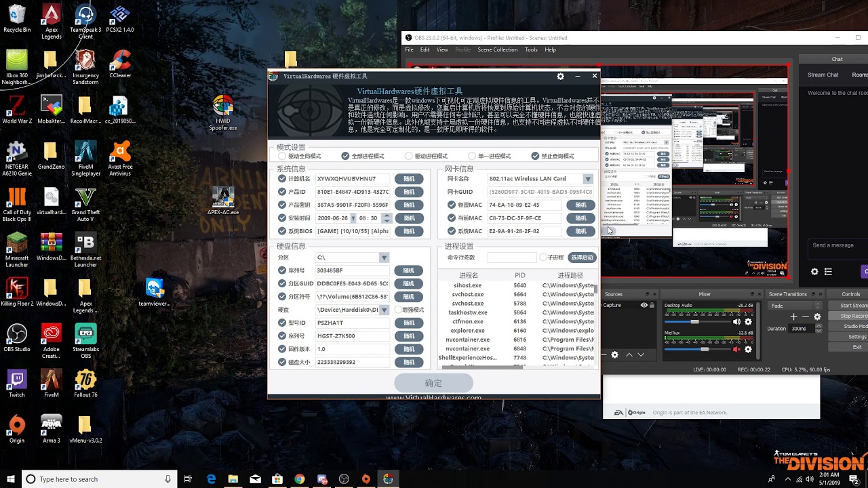Screen dimensions: 868x488
Task: Click the 确定 confirm button
Action: click(433, 383)
